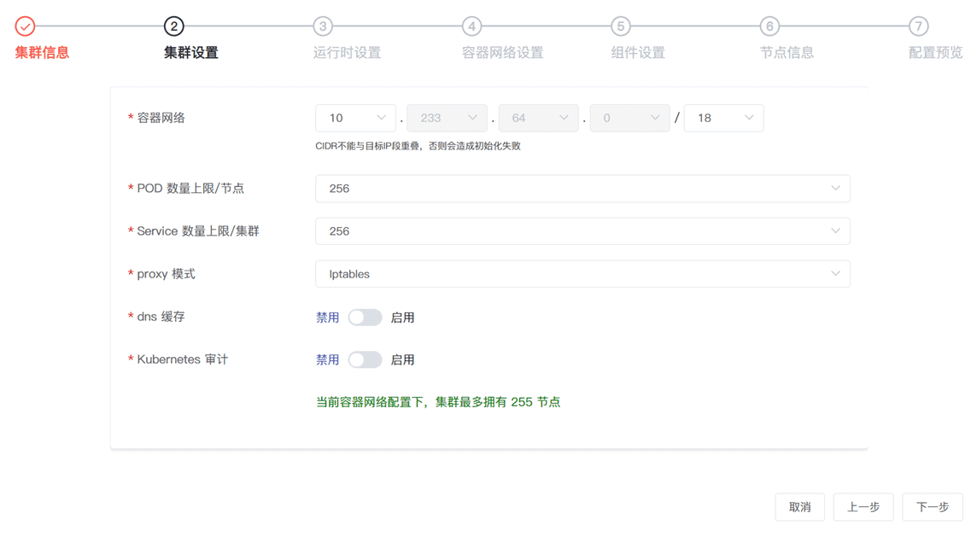Open the third octet dropdown showing 64
The height and width of the screenshot is (560, 977).
point(538,118)
